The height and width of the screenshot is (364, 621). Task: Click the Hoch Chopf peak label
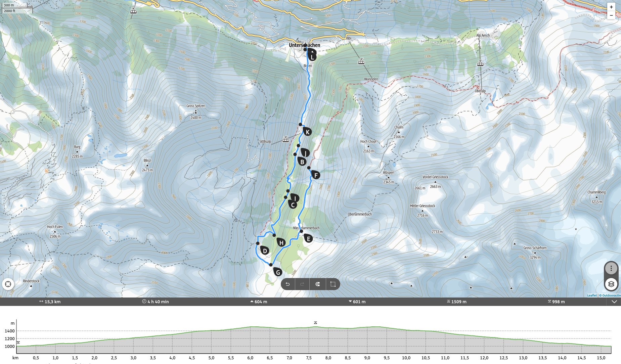tap(369, 141)
